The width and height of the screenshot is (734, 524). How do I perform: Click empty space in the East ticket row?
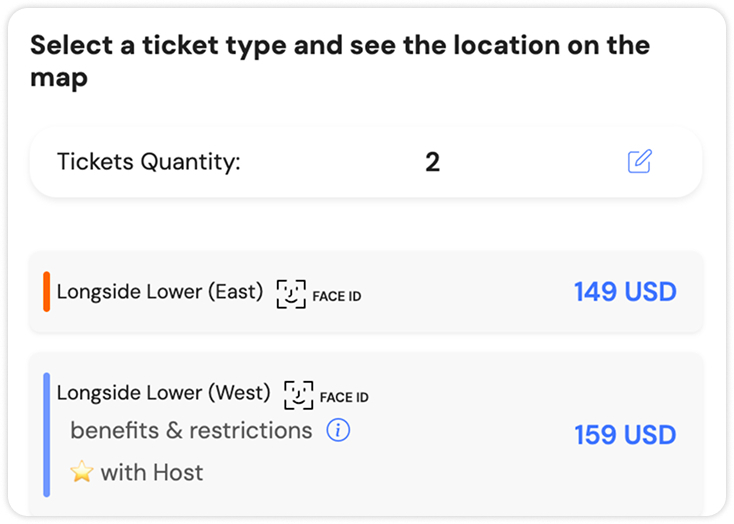[x=460, y=292]
